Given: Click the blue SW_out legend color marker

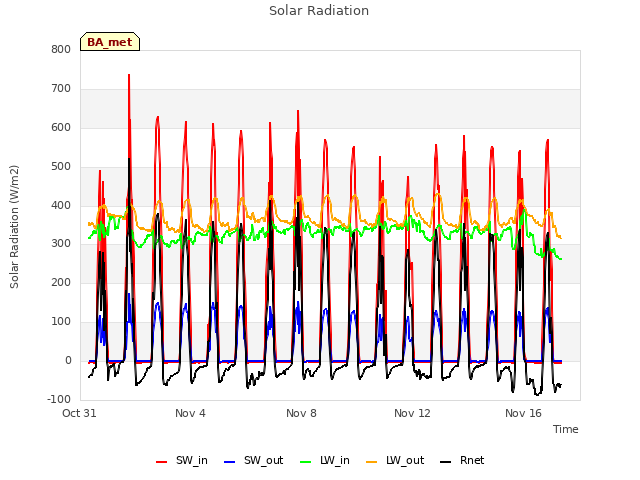Looking at the screenshot, I should (x=230, y=462).
